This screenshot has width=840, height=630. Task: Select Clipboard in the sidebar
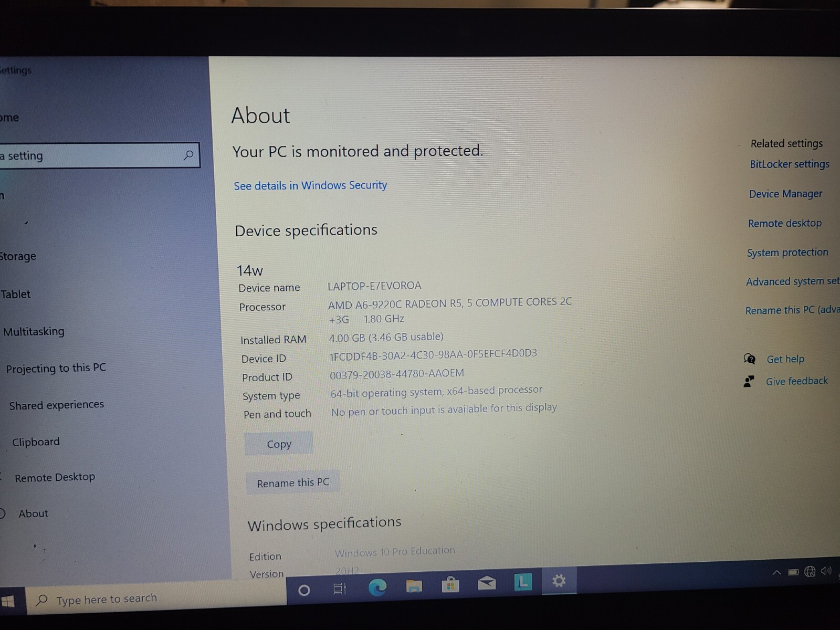coord(36,442)
